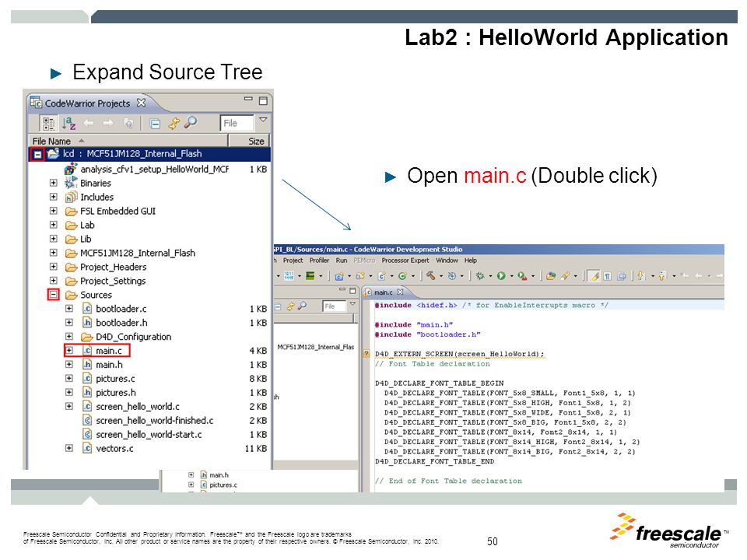747x560 pixels.
Task: Expand the Project_Settings folder
Action: 54,281
